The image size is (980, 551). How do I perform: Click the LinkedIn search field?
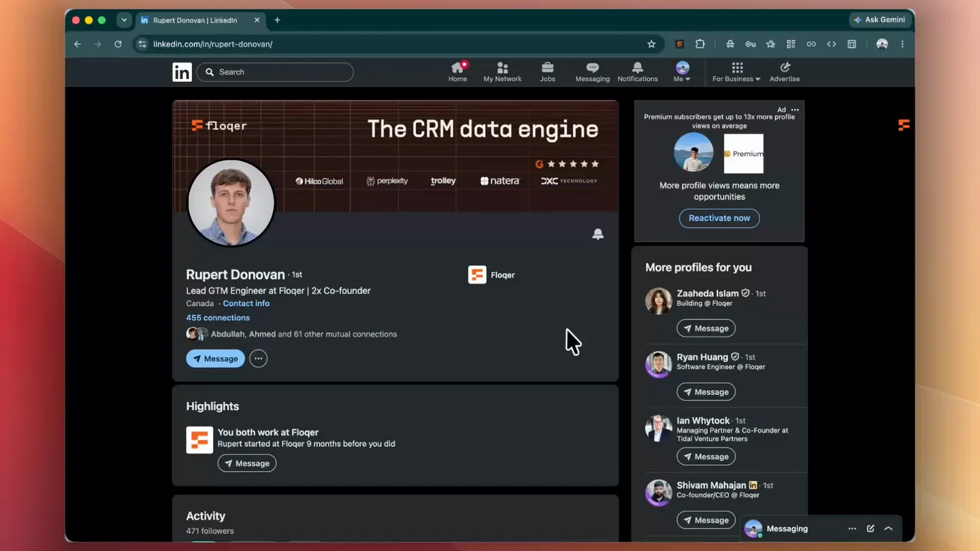[275, 72]
